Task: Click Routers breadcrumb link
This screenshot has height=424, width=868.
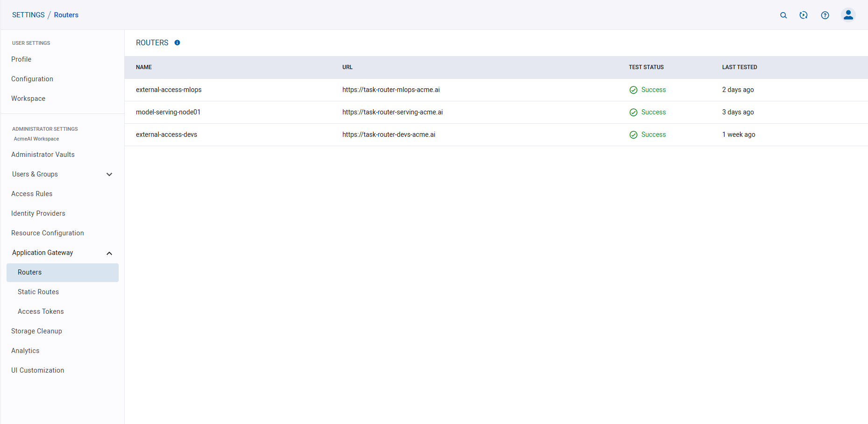Action: point(66,15)
